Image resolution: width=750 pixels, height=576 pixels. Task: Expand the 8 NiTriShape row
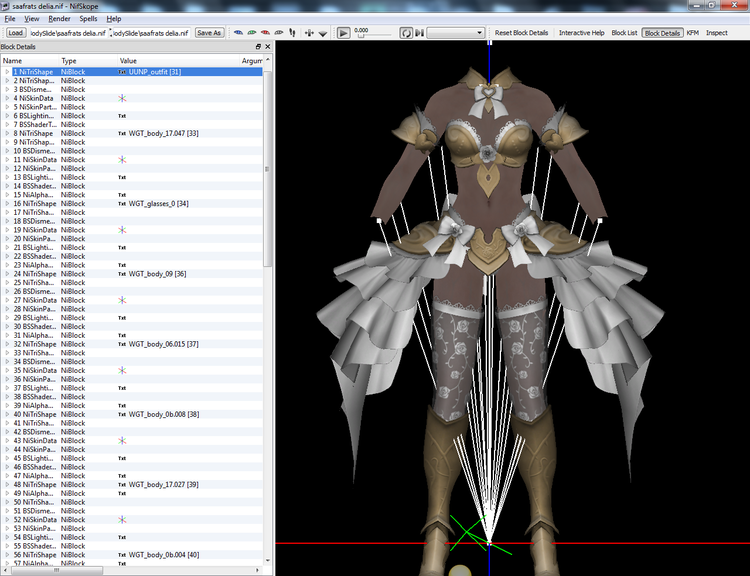coord(7,133)
